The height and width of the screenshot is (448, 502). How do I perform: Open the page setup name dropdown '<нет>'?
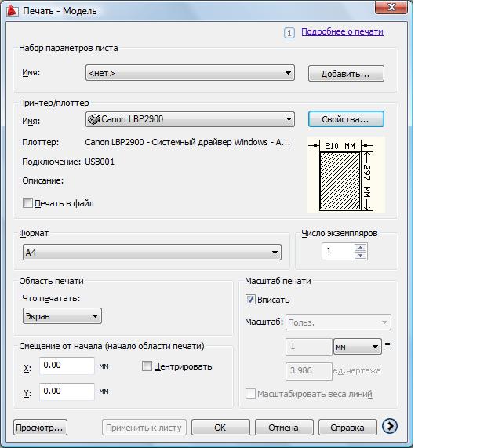point(190,73)
